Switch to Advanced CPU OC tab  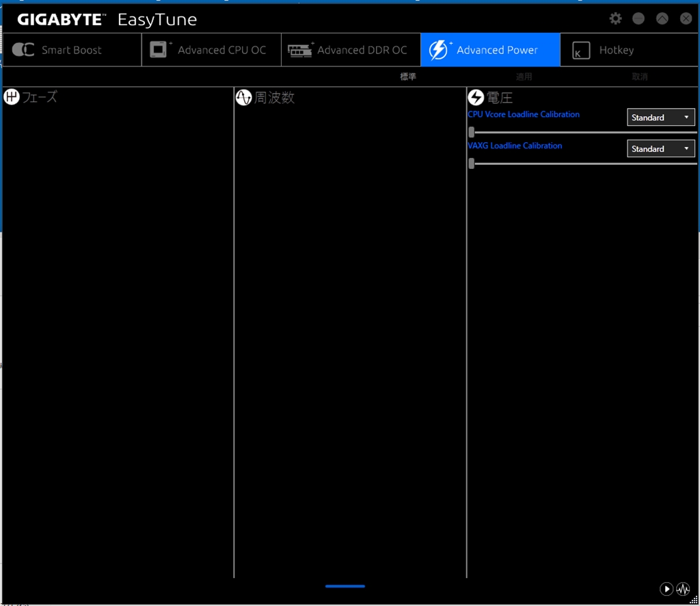pos(212,49)
